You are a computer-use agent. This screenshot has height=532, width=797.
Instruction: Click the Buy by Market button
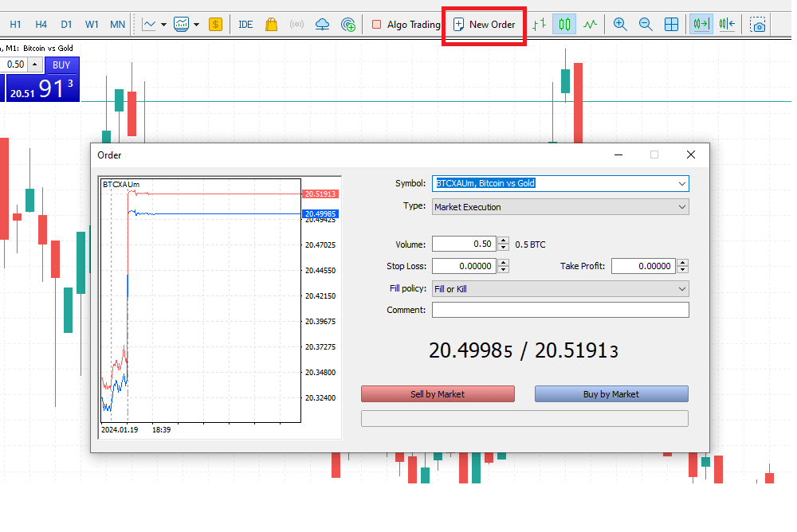[x=611, y=393]
